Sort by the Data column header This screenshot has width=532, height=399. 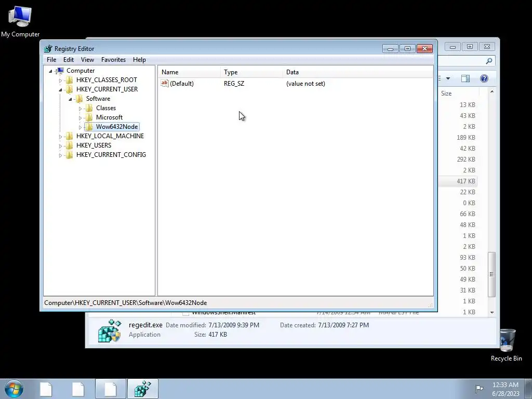click(358, 72)
